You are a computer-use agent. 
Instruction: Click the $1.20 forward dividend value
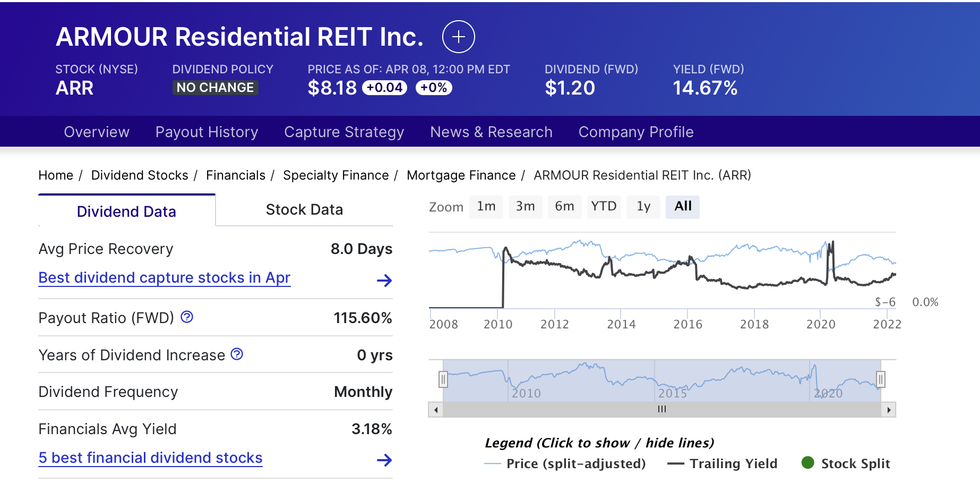point(570,88)
